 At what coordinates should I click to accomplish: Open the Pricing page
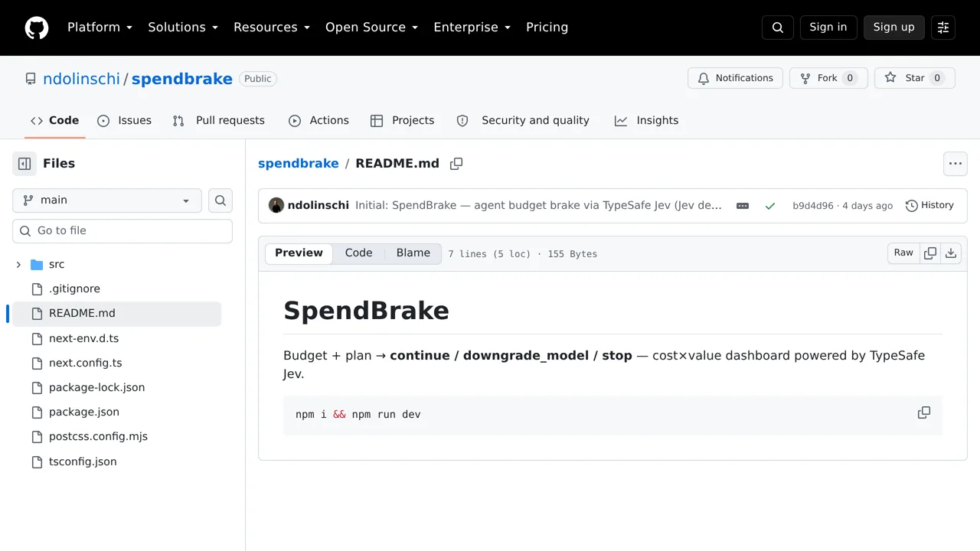pos(547,28)
